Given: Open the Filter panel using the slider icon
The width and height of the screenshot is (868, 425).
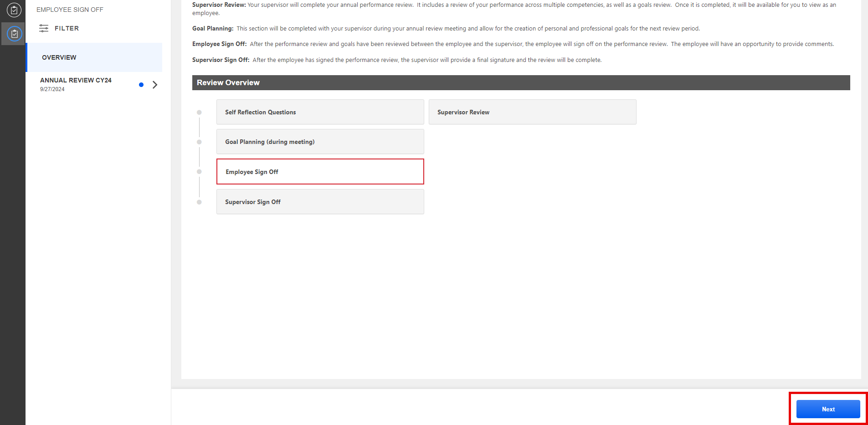Looking at the screenshot, I should pyautogui.click(x=44, y=28).
